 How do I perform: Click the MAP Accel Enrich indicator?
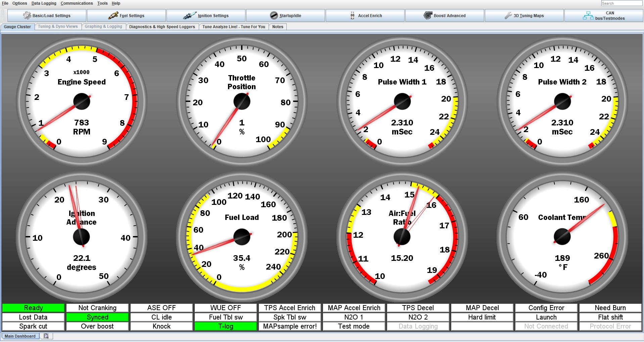354,308
